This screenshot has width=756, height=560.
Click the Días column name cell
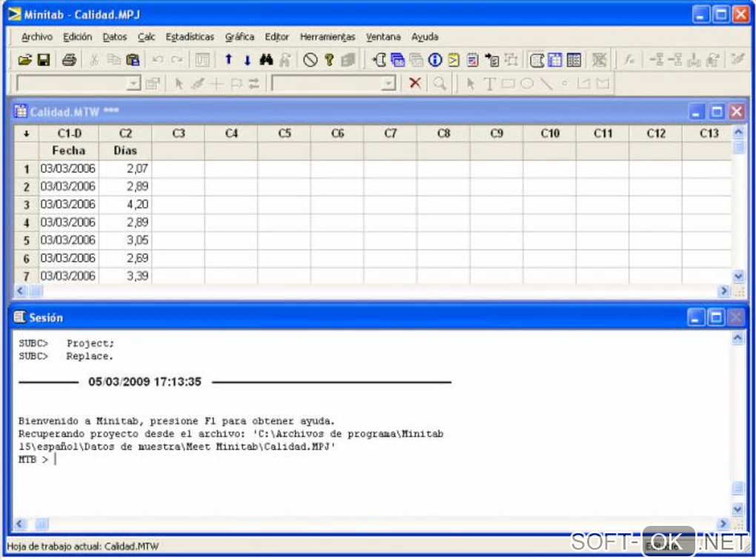125,151
